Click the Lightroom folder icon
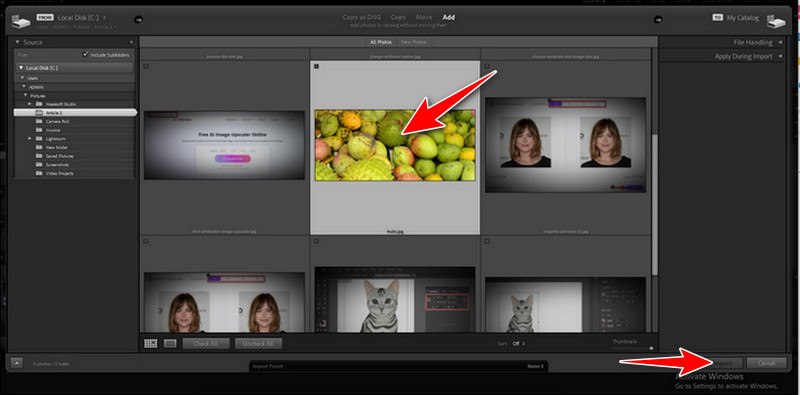Viewport: 800px width, 395px height. (x=39, y=139)
